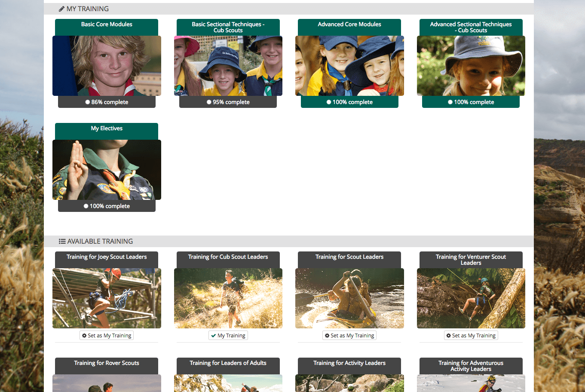The width and height of the screenshot is (585, 392).
Task: Click the pencil icon beside MY TRAINING
Action: [x=61, y=9]
